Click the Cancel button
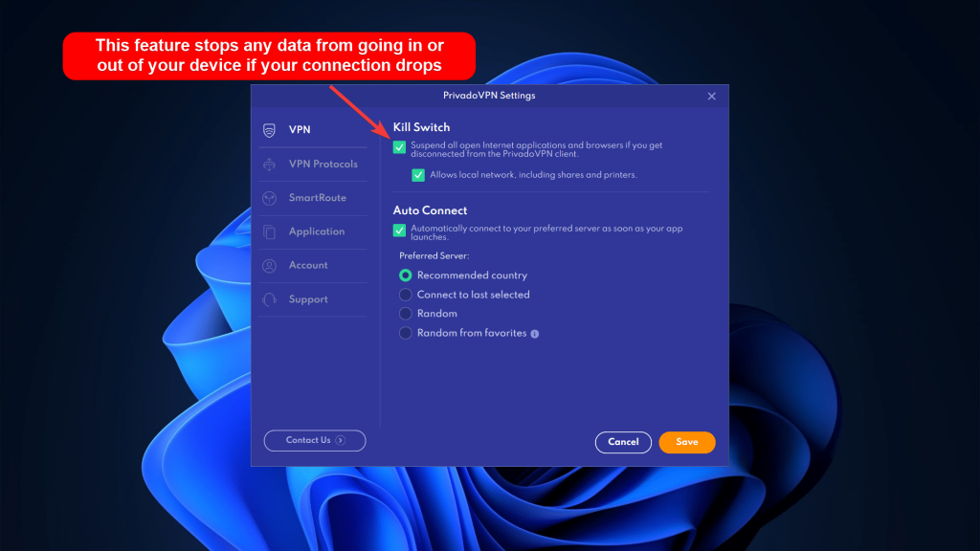Screen dimensions: 980x551 (623, 442)
